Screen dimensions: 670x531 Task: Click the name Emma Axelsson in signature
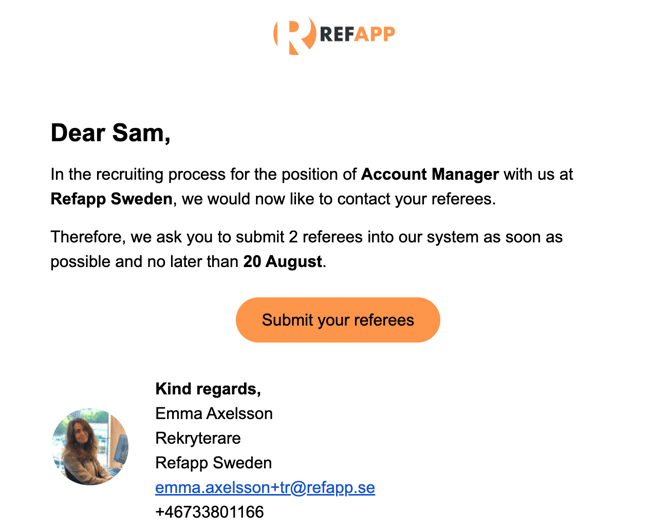tap(214, 414)
